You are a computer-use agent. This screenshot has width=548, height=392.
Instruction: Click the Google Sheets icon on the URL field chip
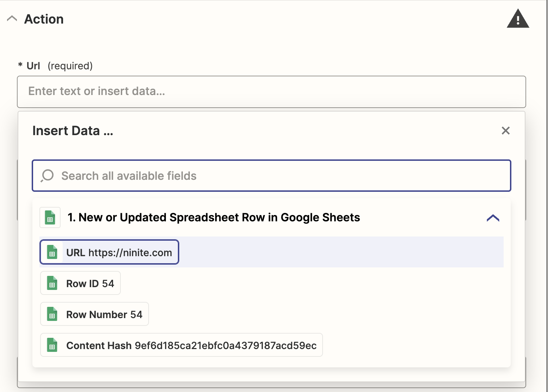[x=52, y=252]
